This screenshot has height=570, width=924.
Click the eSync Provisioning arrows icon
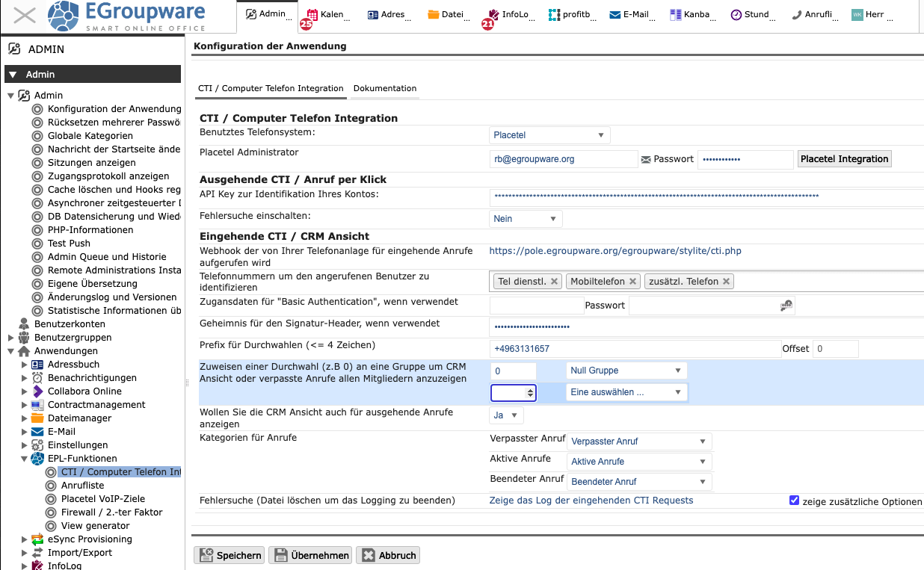tap(37, 539)
